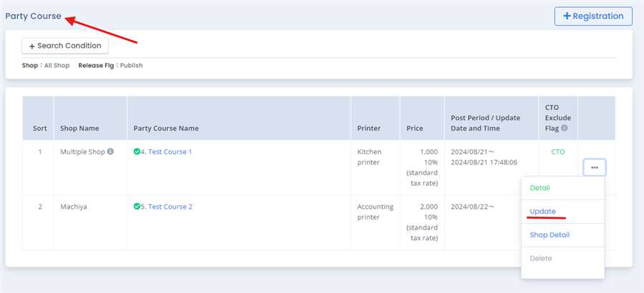Click info icon beside CTO Exclude Flag
This screenshot has width=644, height=293.
click(565, 129)
